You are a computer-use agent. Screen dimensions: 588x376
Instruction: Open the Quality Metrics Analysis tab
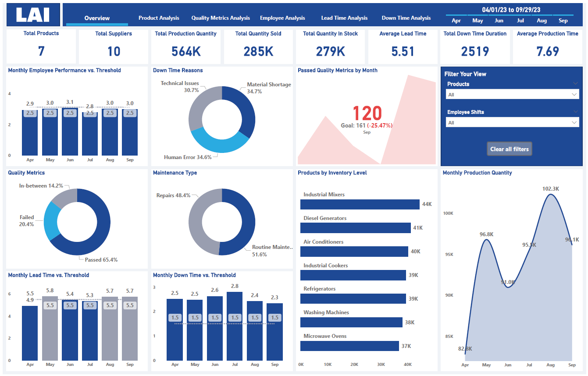pyautogui.click(x=221, y=18)
